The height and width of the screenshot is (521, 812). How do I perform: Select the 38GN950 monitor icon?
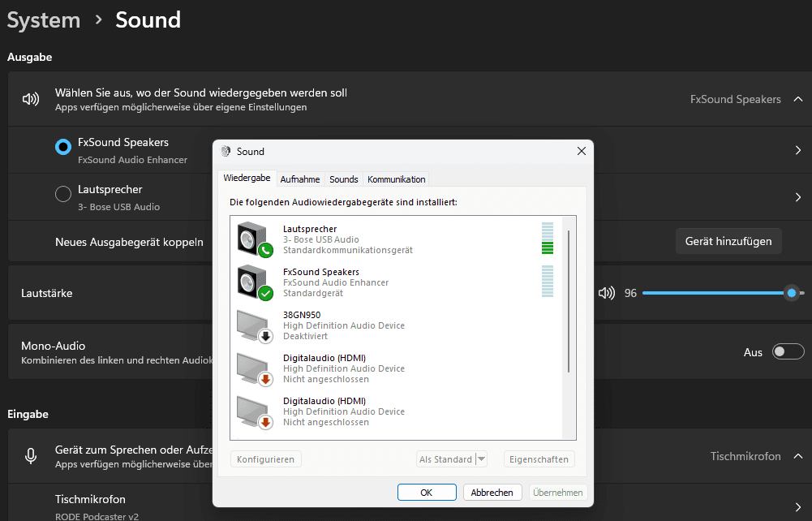pos(254,325)
